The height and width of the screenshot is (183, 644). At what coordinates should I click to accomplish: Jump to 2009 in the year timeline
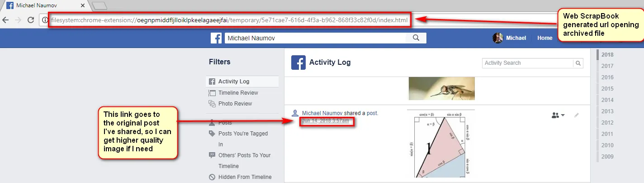tap(607, 157)
